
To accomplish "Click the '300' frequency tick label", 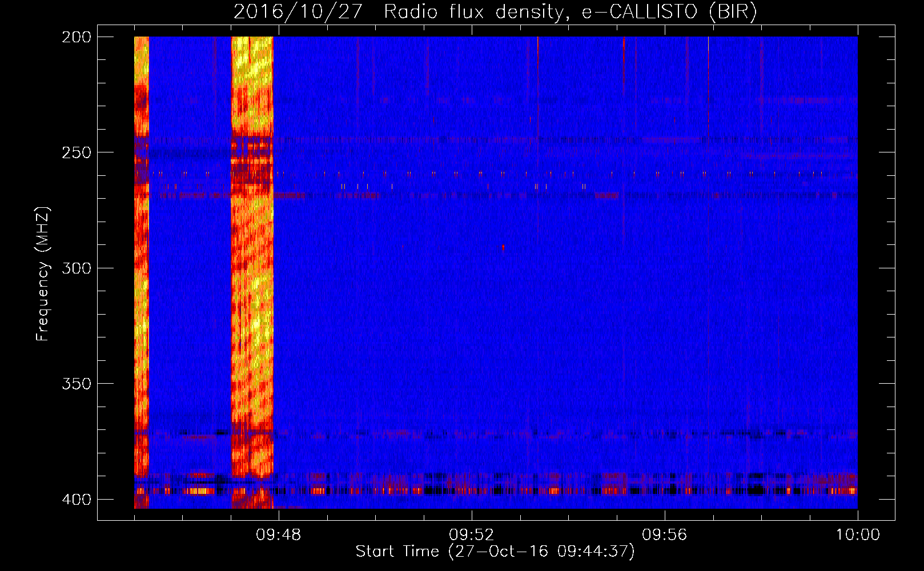I will coord(76,268).
